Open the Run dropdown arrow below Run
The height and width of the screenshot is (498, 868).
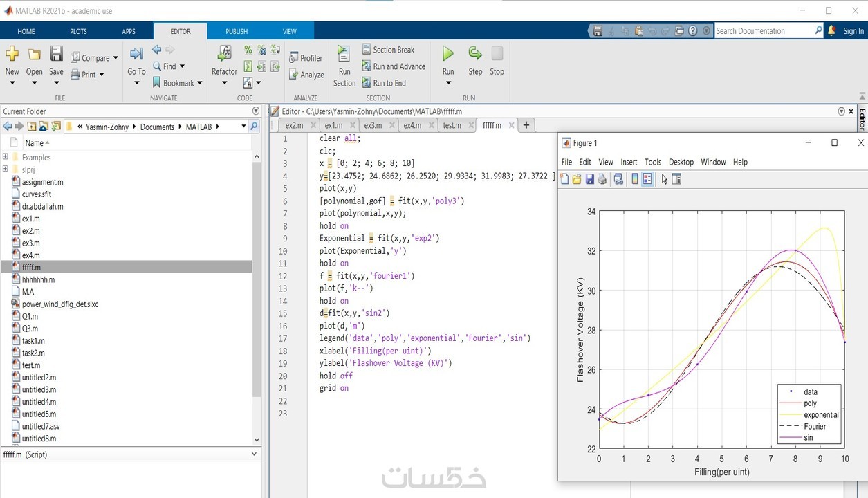(448, 83)
